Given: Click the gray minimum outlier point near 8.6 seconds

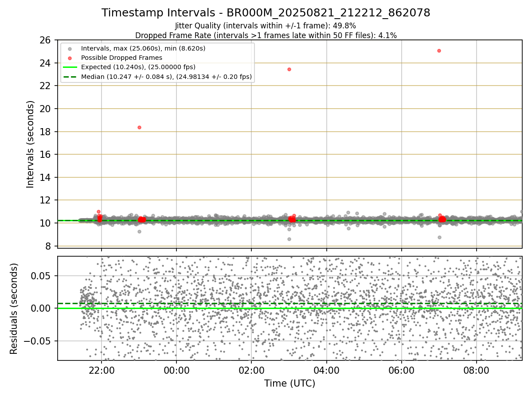Looking at the screenshot, I should (x=289, y=239).
